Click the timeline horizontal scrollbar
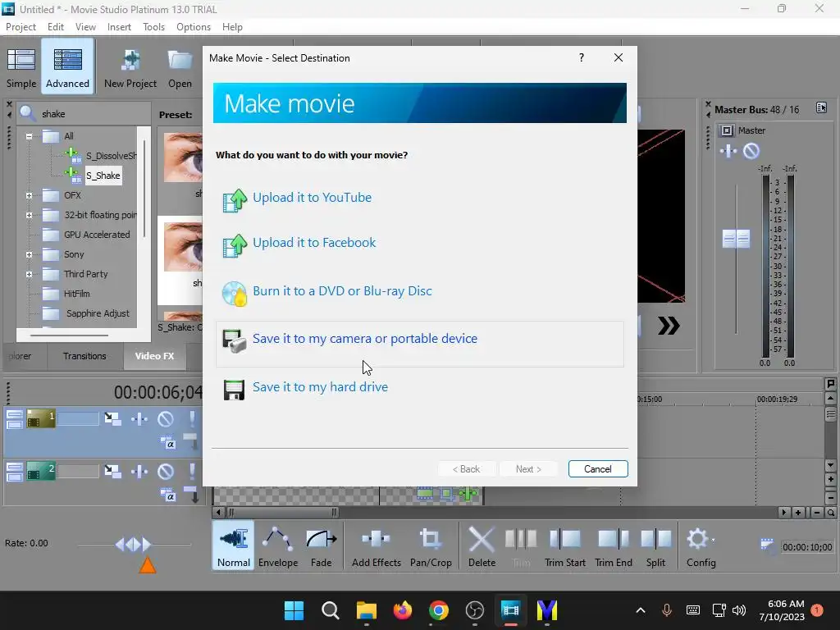This screenshot has height=630, width=840. coord(281,513)
